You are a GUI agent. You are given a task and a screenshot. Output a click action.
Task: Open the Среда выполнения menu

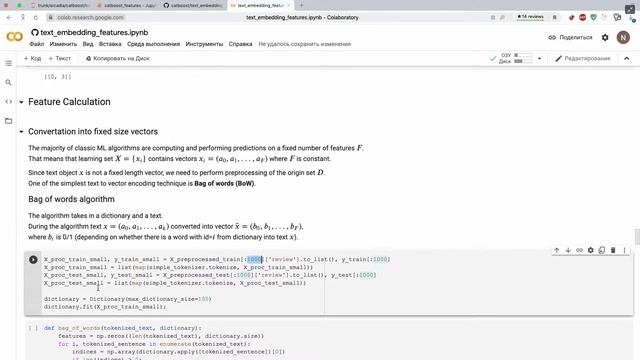(153, 44)
